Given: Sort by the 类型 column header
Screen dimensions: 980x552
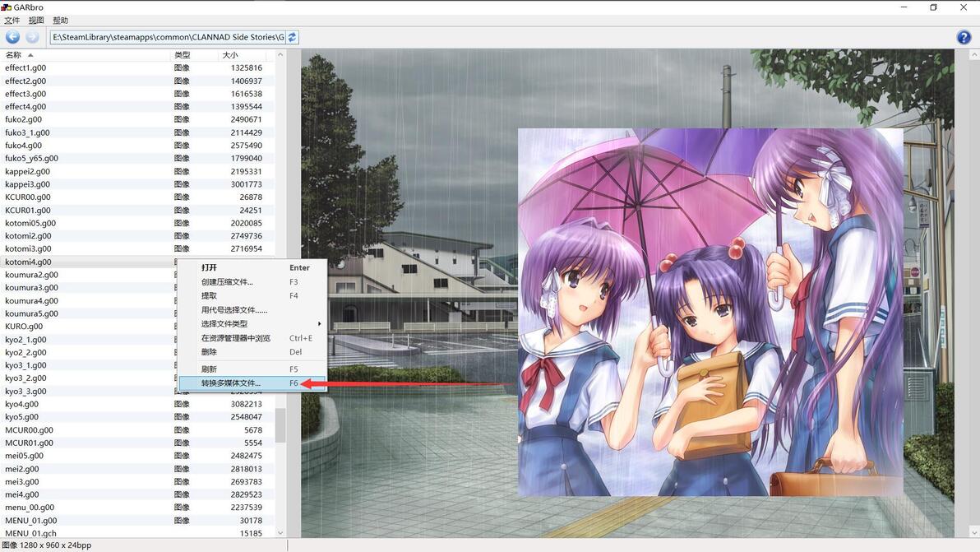Looking at the screenshot, I should click(194, 55).
